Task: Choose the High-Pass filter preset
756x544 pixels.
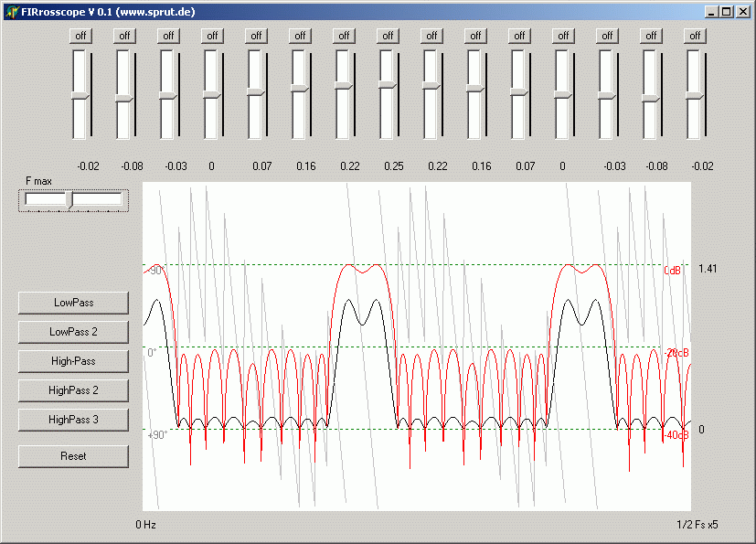Action: point(73,361)
